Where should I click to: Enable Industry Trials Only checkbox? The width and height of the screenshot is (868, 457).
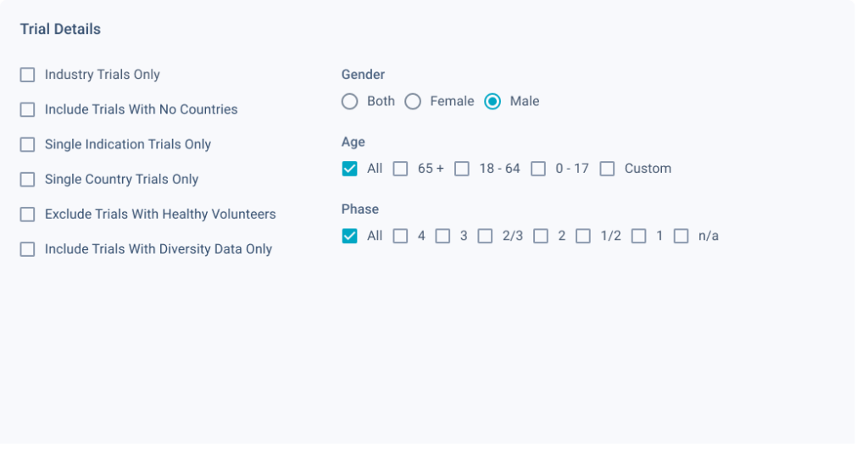27,75
